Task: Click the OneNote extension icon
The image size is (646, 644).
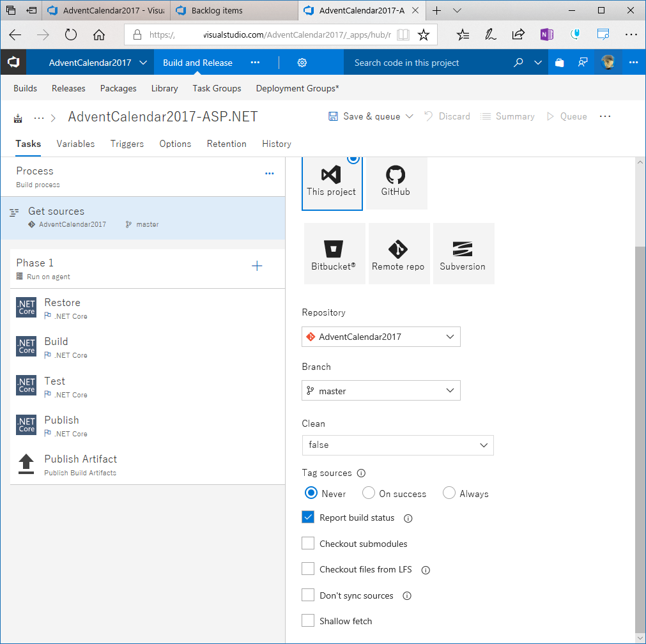Action: [546, 34]
